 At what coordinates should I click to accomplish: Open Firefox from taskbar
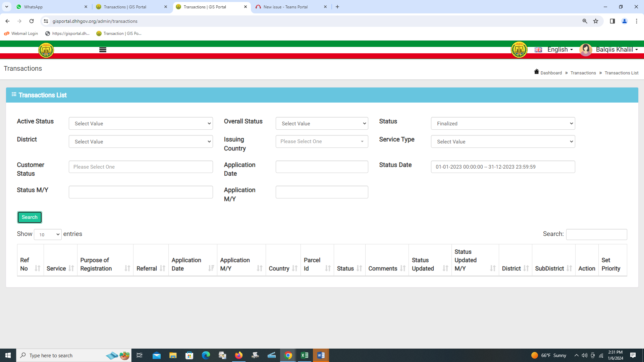pos(238,355)
